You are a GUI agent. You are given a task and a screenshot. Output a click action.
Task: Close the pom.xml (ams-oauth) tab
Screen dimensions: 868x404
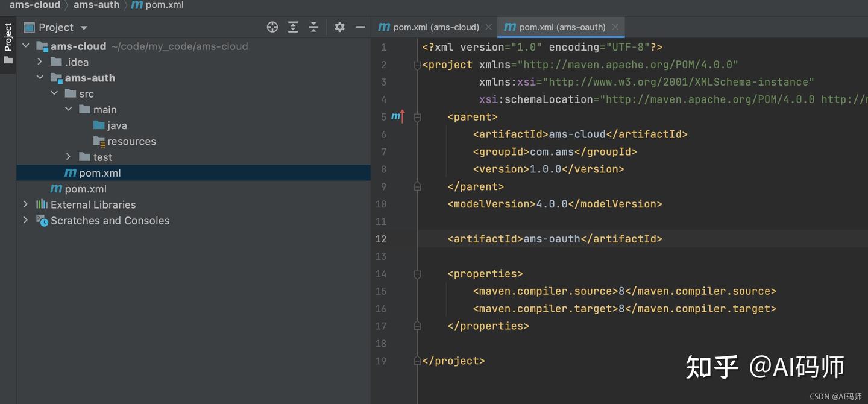click(x=615, y=27)
